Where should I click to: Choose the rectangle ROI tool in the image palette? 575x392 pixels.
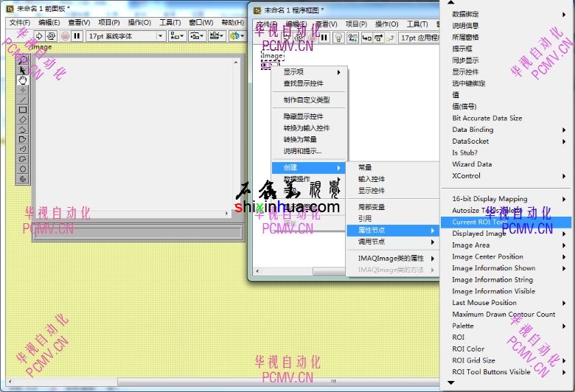[x=23, y=110]
